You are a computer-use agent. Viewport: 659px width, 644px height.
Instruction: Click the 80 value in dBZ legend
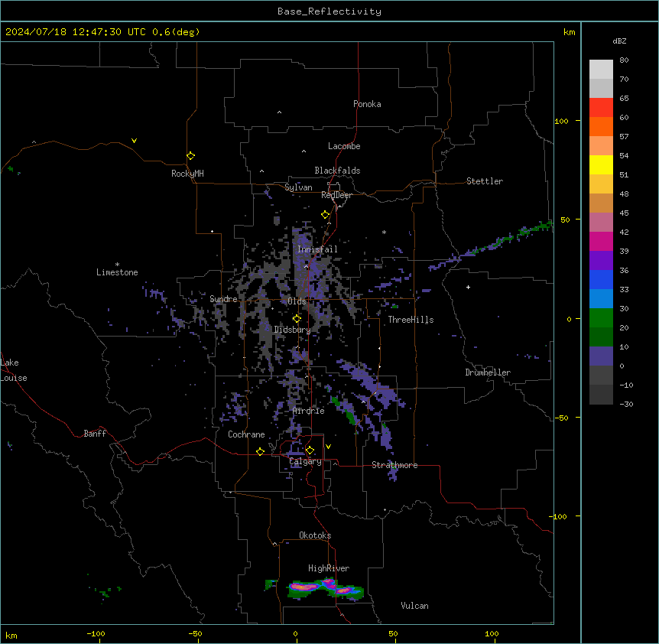pos(624,60)
